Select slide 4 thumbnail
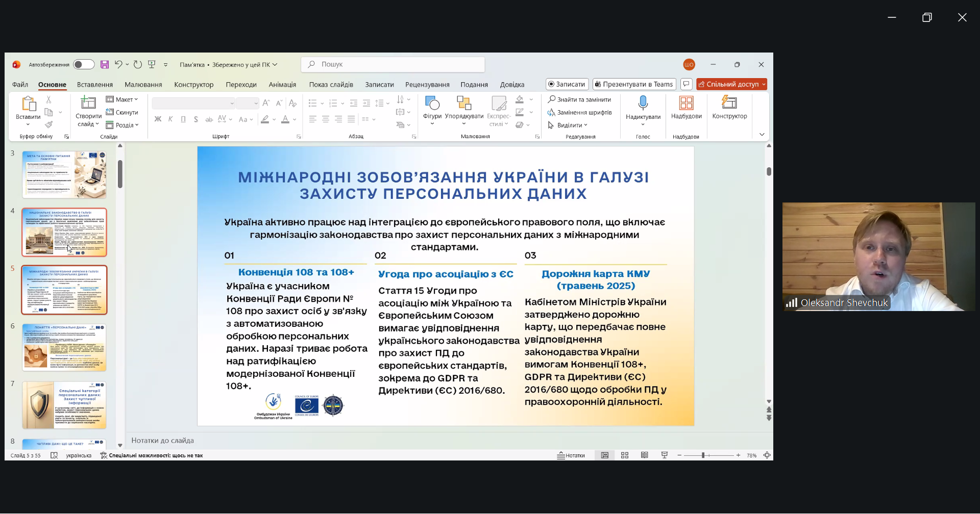 [x=64, y=232]
